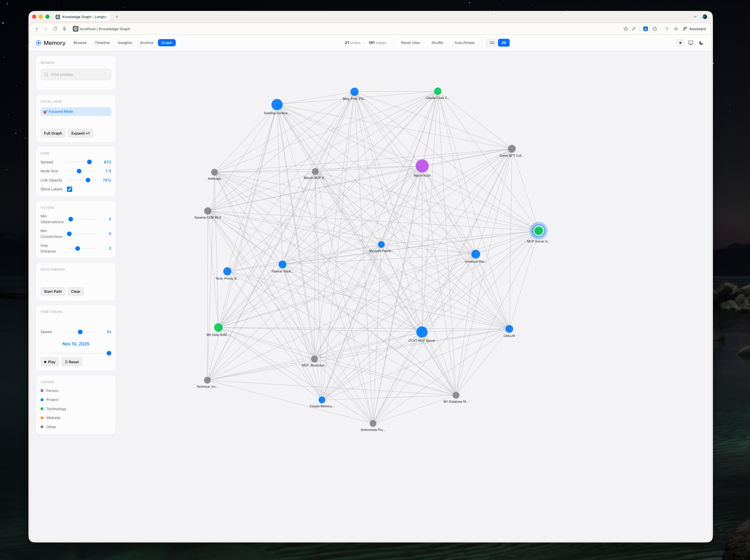
Task: Click the blue floppy save toolbar icon
Action: [646, 29]
